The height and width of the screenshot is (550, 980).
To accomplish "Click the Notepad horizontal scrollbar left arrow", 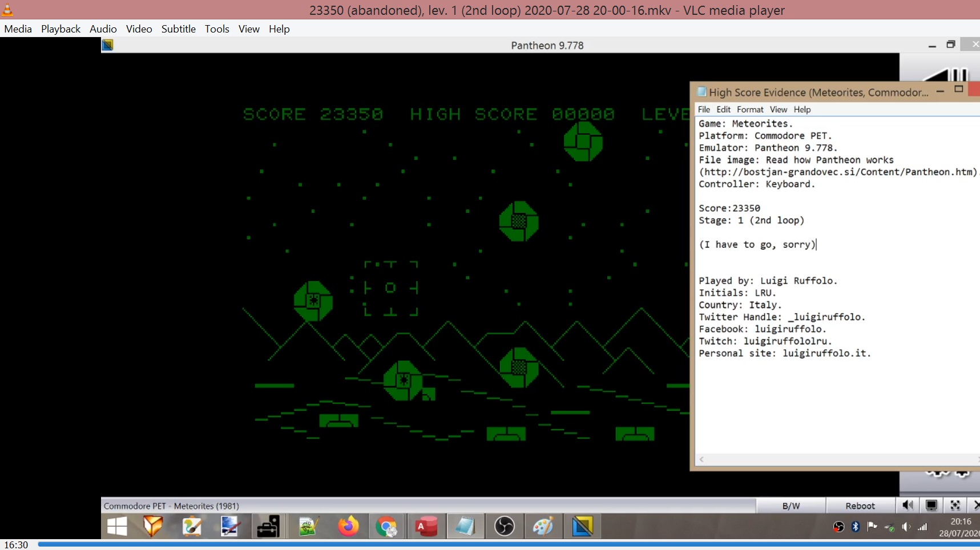I will click(x=701, y=459).
